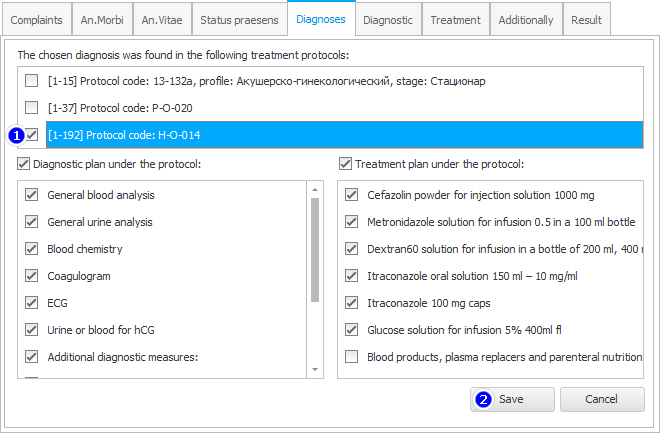This screenshot has height=433, width=660.
Task: Uncheck Coagulogram checkbox
Action: [x=32, y=276]
